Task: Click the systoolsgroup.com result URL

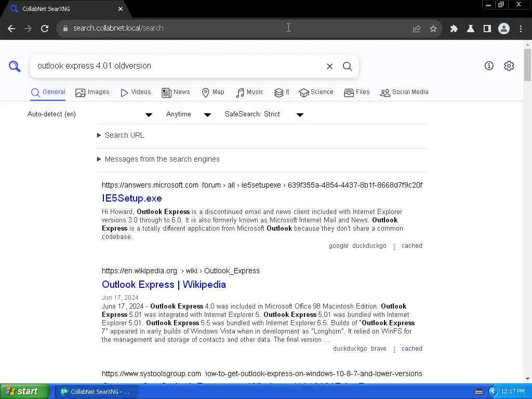Action: (x=262, y=374)
